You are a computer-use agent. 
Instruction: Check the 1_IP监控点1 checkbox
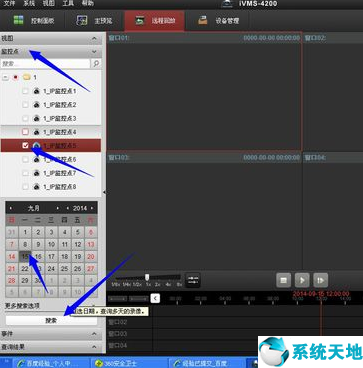click(x=25, y=91)
